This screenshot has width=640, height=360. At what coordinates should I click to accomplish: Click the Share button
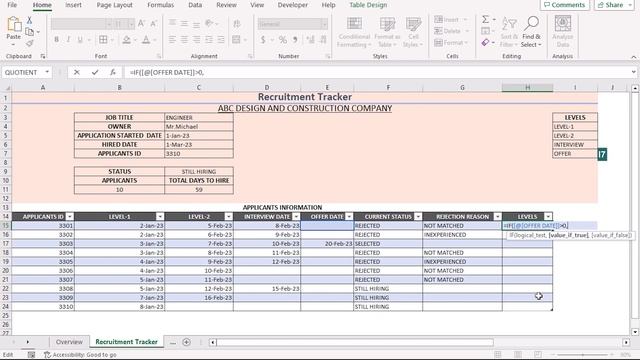tap(614, 5)
